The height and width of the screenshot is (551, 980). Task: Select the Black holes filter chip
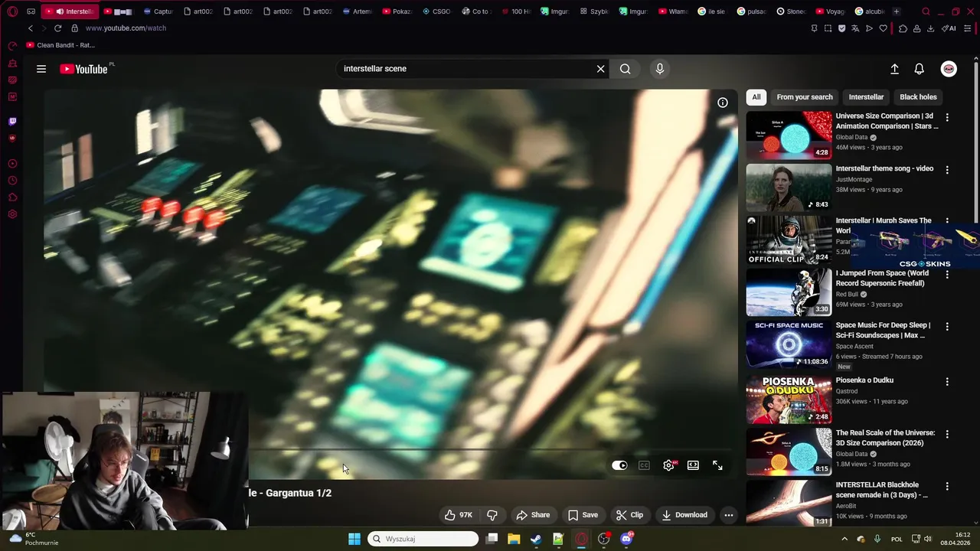pyautogui.click(x=918, y=97)
